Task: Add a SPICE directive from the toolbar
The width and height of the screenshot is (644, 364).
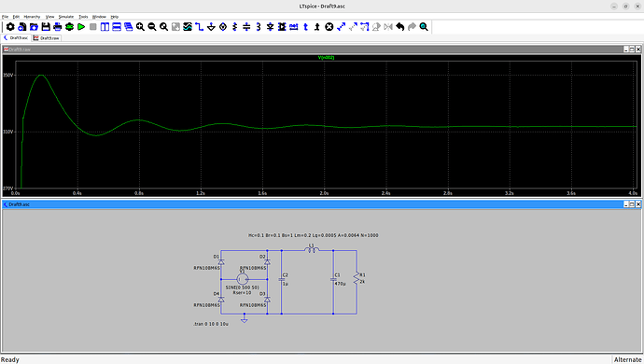Action: [x=317, y=27]
